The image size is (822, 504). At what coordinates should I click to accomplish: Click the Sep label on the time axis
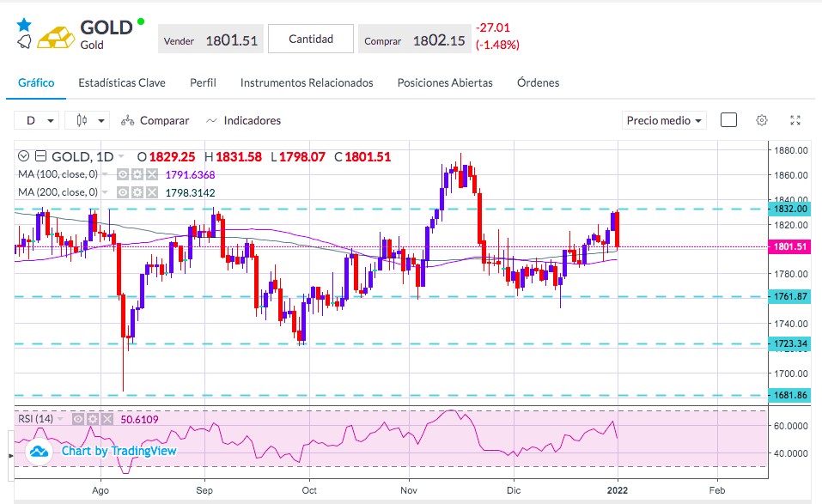204,490
